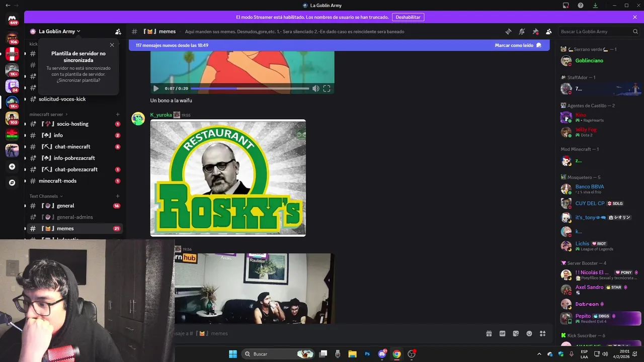644x362 pixels.
Task: Open Discord inbox icon in title bar
Action: click(566, 6)
